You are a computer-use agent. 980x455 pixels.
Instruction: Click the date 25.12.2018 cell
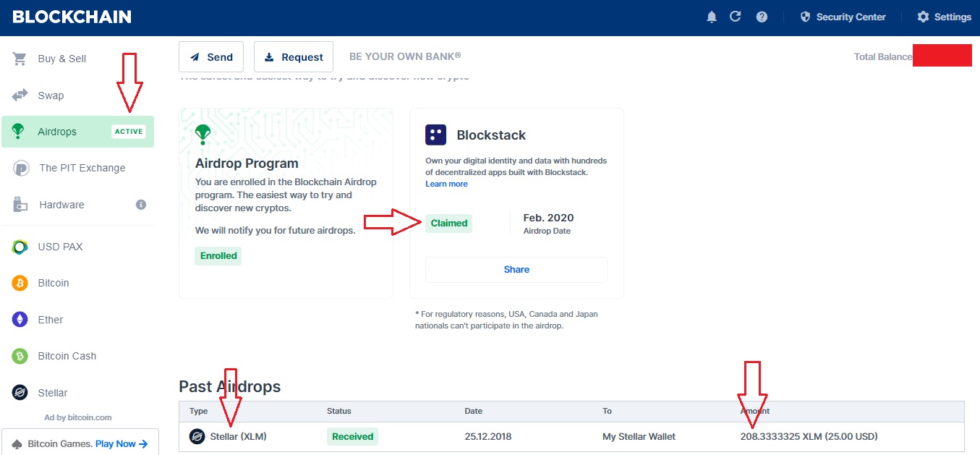(x=488, y=436)
